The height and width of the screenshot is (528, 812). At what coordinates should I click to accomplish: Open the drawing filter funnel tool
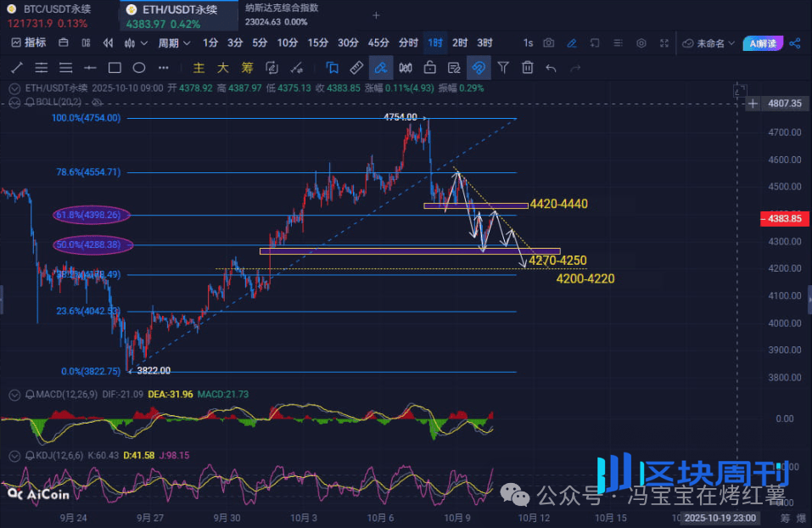coord(503,68)
